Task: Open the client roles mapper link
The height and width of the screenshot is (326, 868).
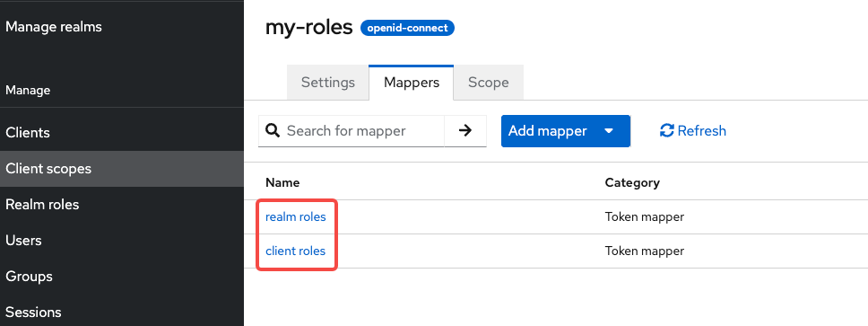Action: point(296,251)
